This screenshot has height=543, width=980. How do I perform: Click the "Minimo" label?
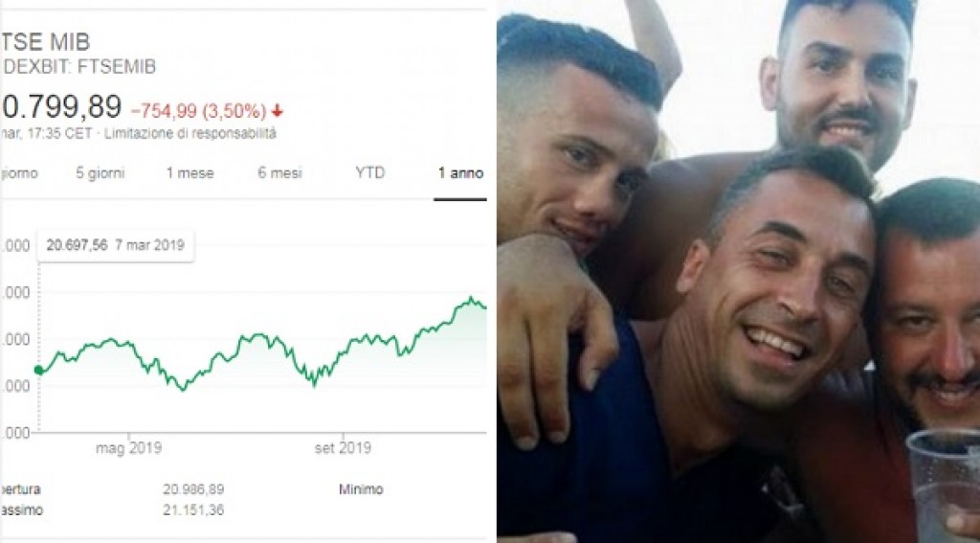(x=361, y=489)
